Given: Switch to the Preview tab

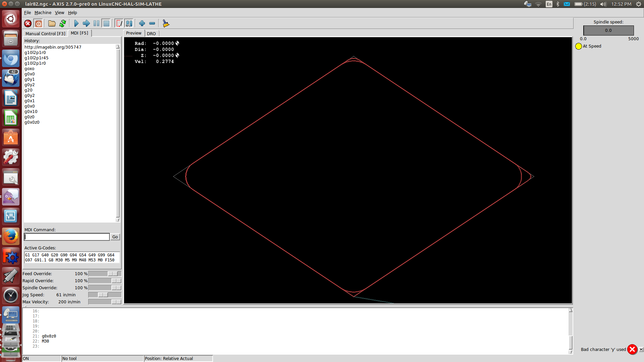Looking at the screenshot, I should point(134,33).
